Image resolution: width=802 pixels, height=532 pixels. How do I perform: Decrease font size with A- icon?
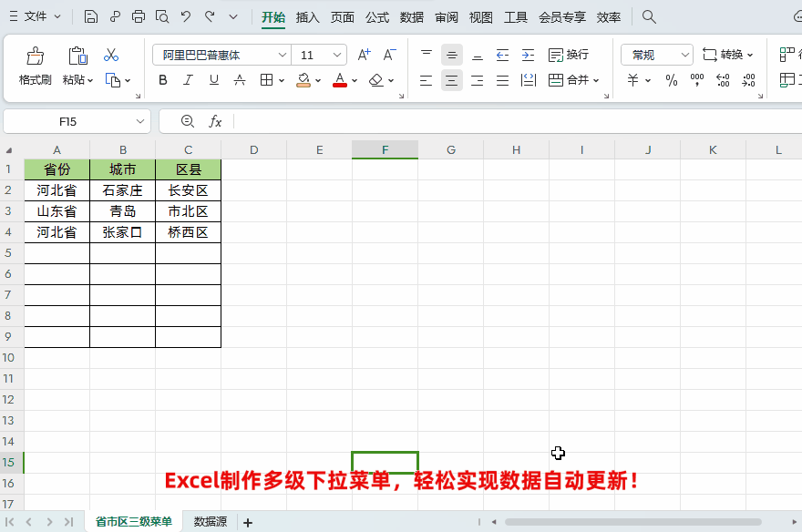pos(390,55)
